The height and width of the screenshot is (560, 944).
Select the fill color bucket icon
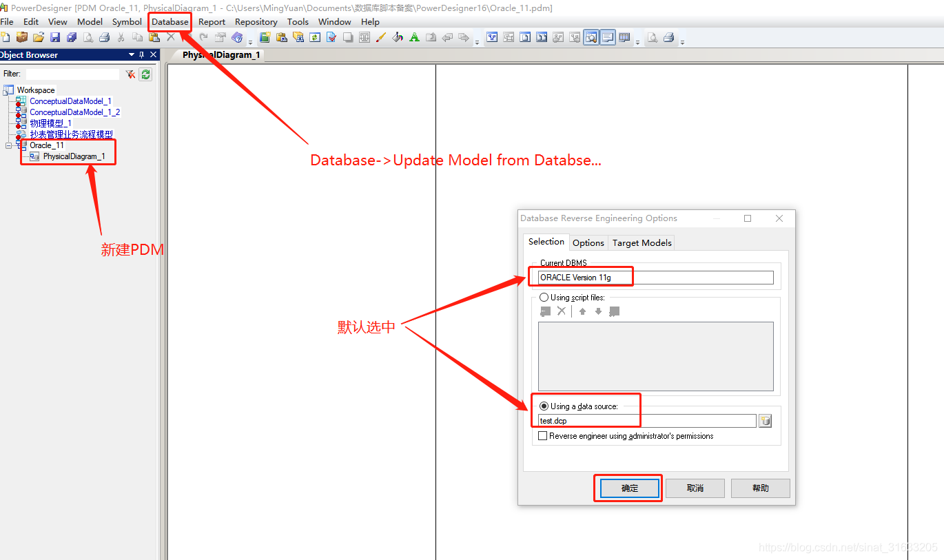pos(398,37)
